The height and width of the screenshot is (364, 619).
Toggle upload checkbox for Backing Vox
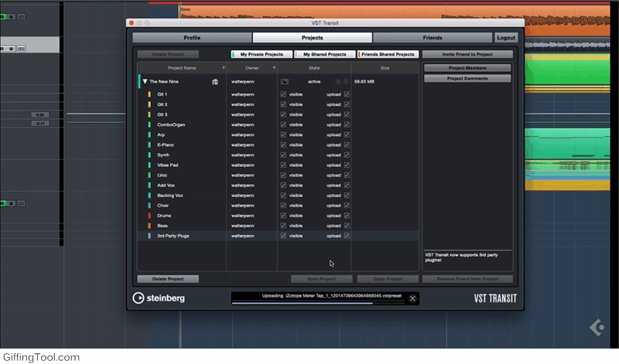pos(347,196)
